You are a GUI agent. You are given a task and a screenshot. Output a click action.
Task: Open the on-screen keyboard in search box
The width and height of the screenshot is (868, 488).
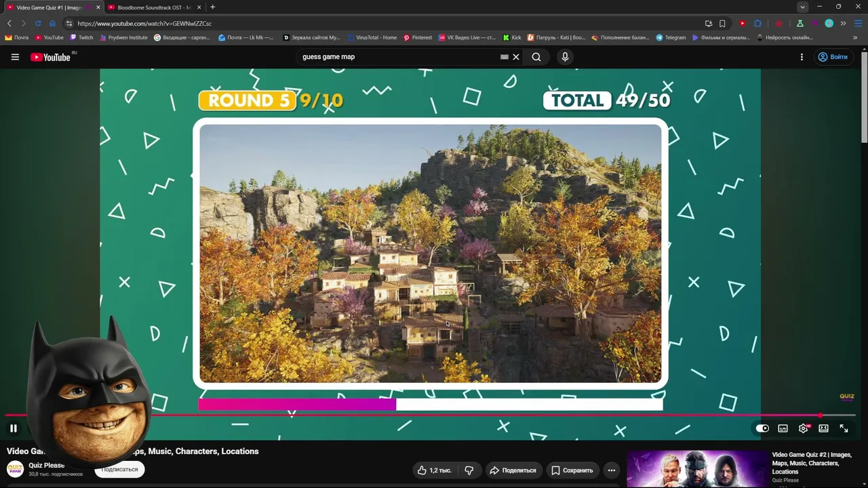click(504, 57)
